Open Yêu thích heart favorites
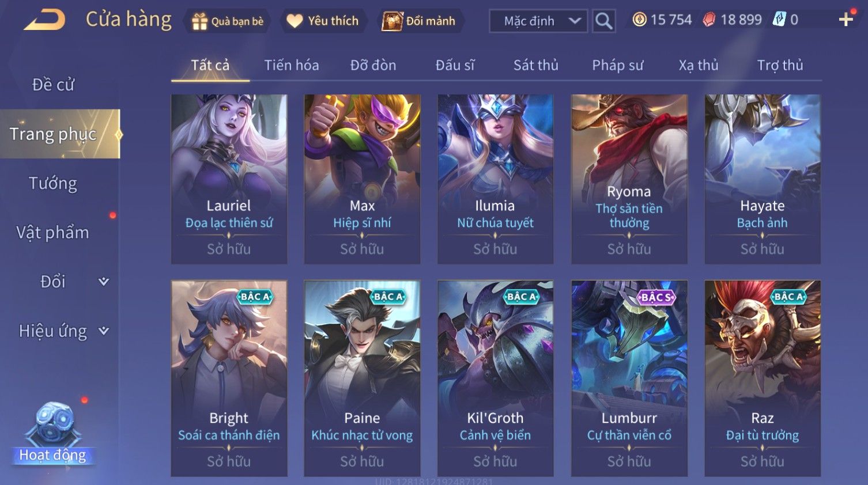 323,21
